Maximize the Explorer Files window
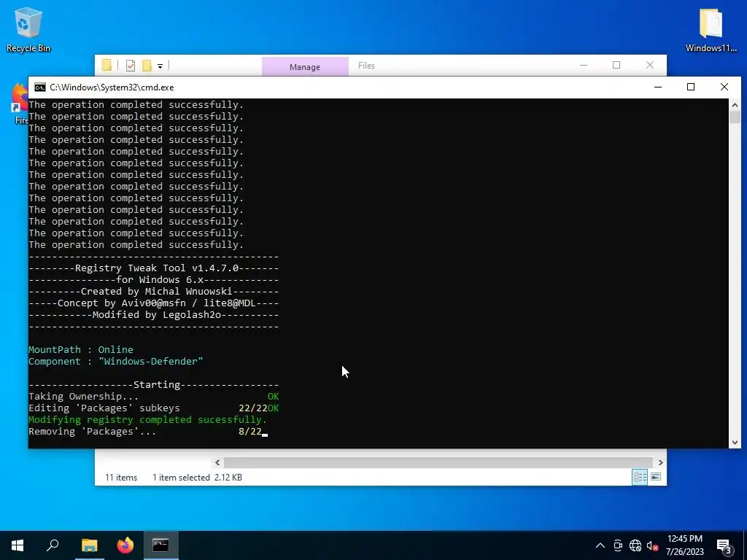747x560 pixels. (616, 65)
